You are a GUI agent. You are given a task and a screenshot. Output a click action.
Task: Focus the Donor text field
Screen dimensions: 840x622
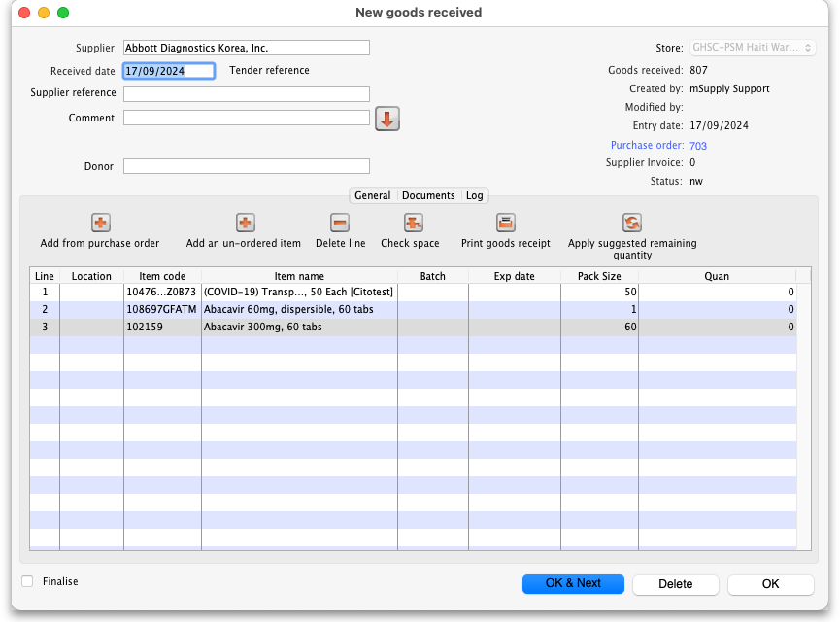pos(246,166)
